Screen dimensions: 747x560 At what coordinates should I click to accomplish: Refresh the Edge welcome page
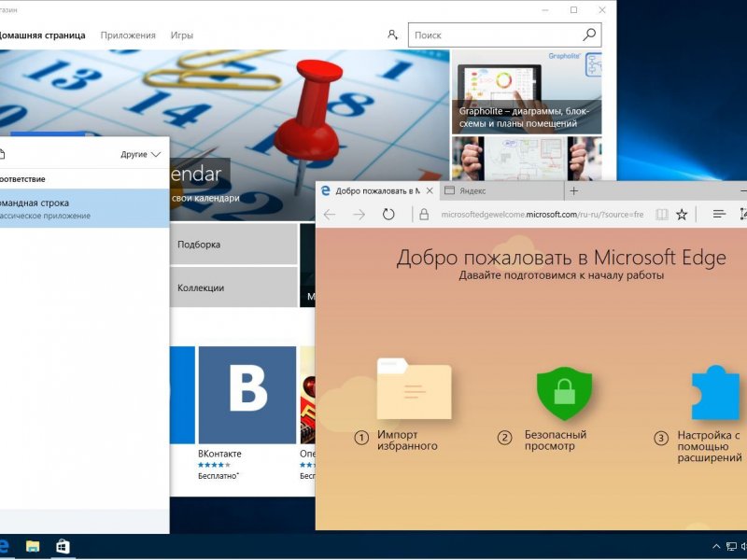pyautogui.click(x=388, y=215)
